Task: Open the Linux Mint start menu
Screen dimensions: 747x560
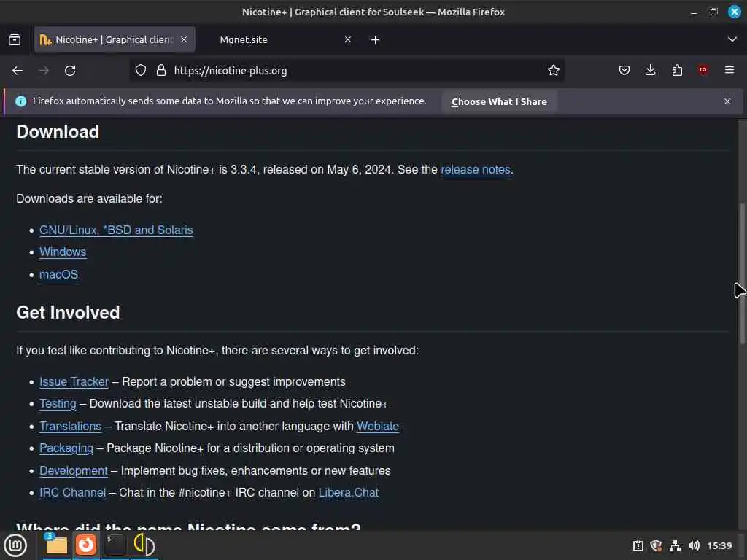Action: coord(15,545)
